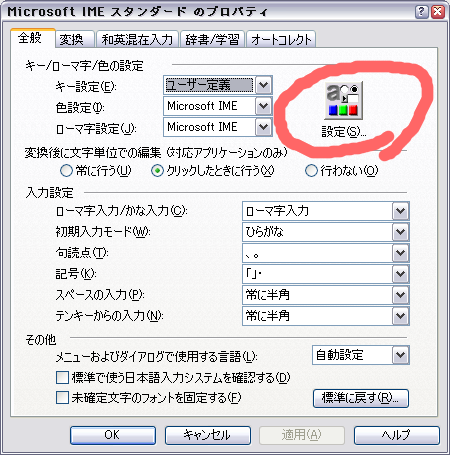Switch to the オートコレクト tab
450x455 pixels.
[281, 40]
